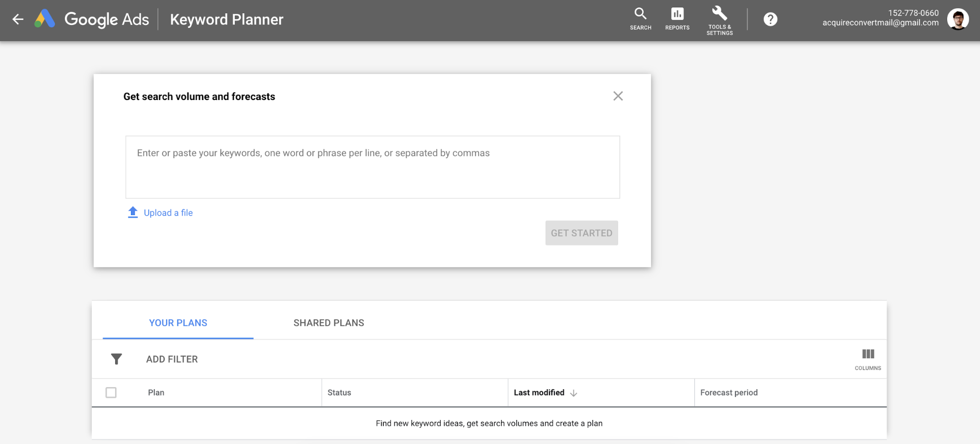Switch to the Your Plans tab

click(178, 323)
